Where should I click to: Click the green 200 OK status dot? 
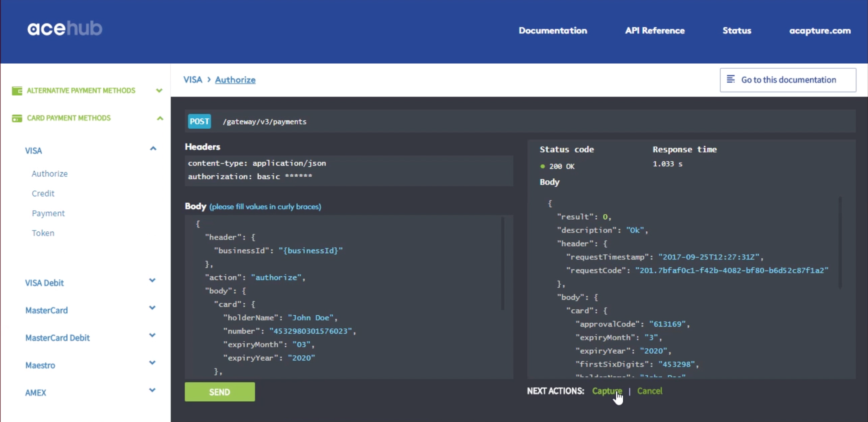[543, 166]
